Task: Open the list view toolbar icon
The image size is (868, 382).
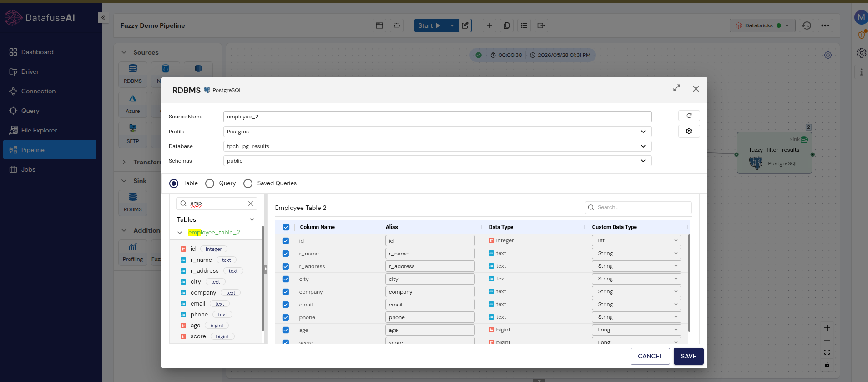Action: tap(524, 25)
